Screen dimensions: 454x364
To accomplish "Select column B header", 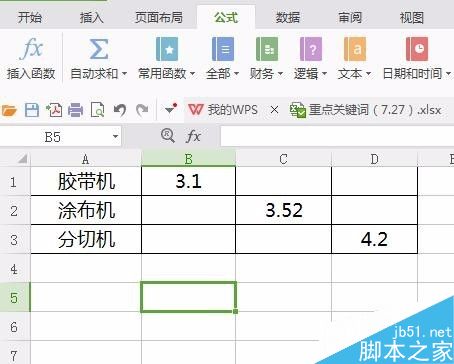I will click(x=188, y=159).
